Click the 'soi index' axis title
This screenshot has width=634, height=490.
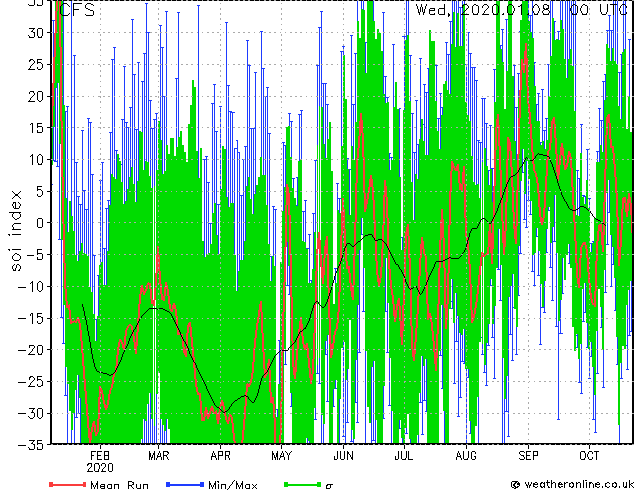(16, 230)
